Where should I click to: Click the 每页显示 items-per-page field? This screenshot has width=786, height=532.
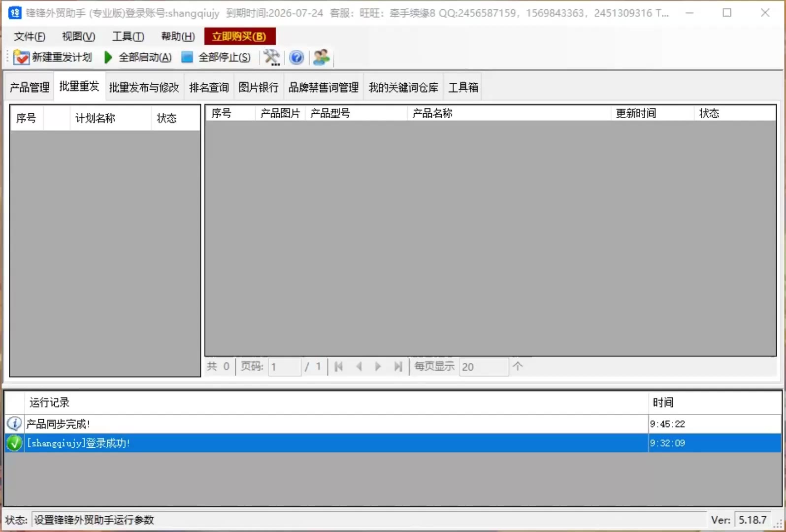[484, 367]
